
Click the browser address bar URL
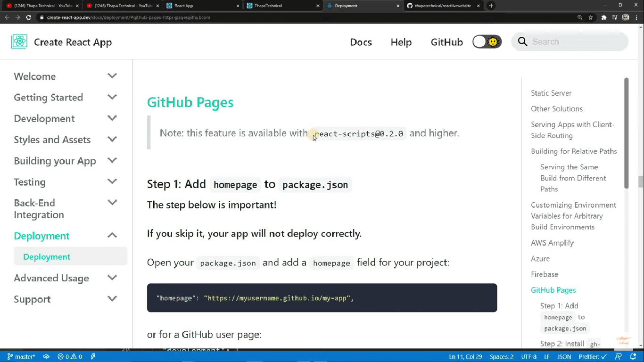point(129,17)
